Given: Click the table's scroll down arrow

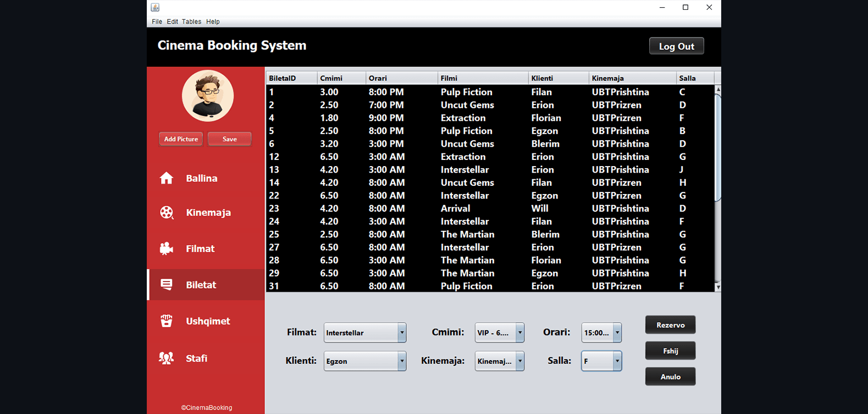Looking at the screenshot, I should click(717, 287).
